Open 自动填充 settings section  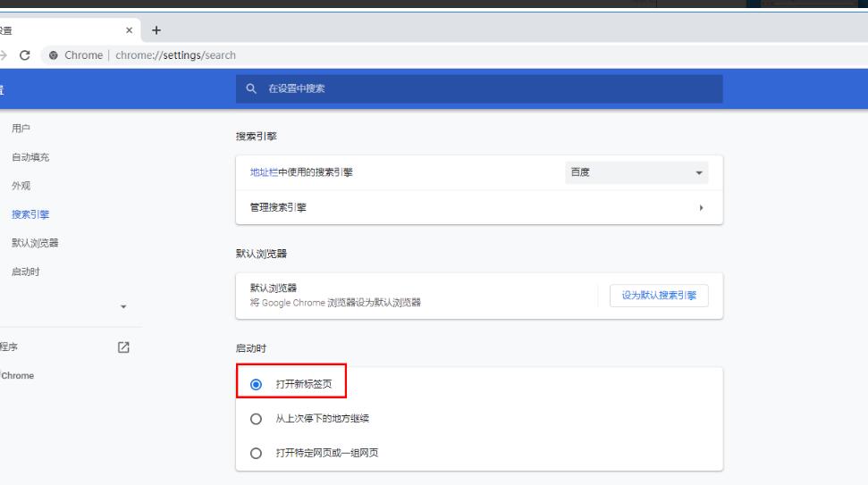tap(30, 157)
